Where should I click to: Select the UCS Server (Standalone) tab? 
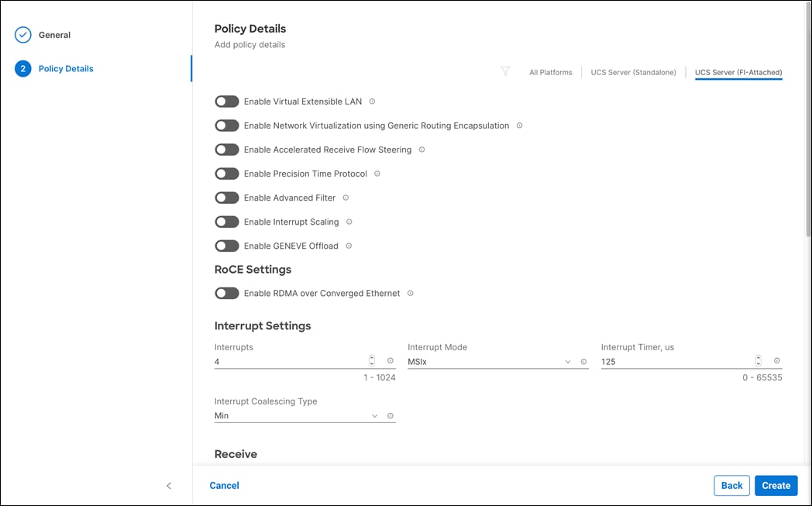[x=633, y=71]
